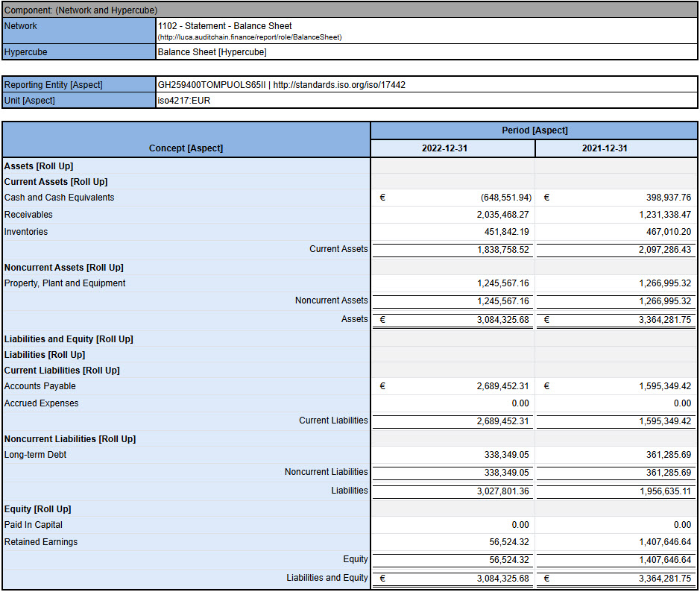Select the 2,689,452.31 Accounts Payable value
700x592 pixels.
[502, 386]
